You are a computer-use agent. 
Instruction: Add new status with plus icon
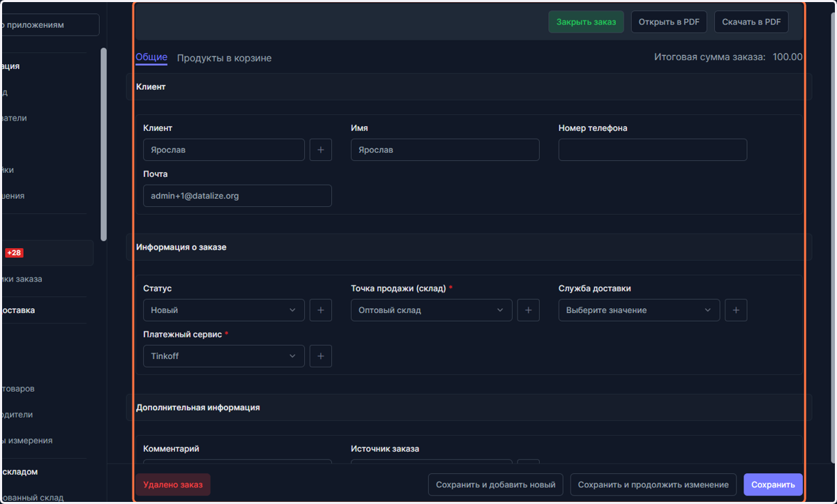pyautogui.click(x=320, y=310)
